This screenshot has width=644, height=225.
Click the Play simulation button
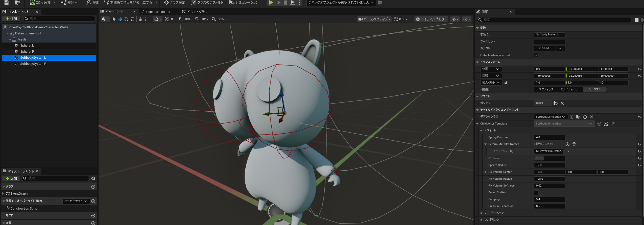pos(271,3)
